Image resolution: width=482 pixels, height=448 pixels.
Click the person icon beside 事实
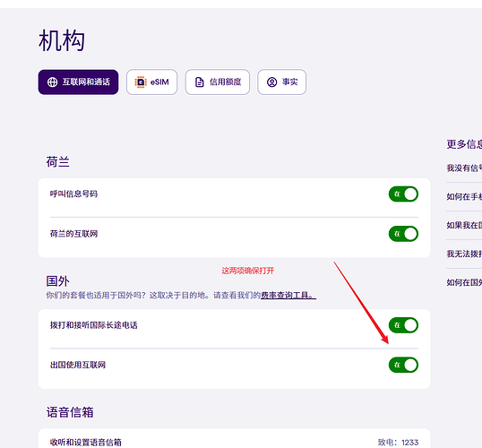pyautogui.click(x=271, y=82)
